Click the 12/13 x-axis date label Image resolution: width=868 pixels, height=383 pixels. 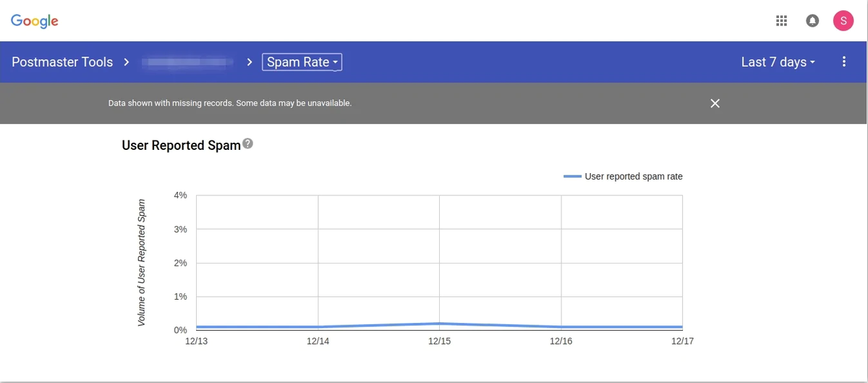pyautogui.click(x=196, y=341)
